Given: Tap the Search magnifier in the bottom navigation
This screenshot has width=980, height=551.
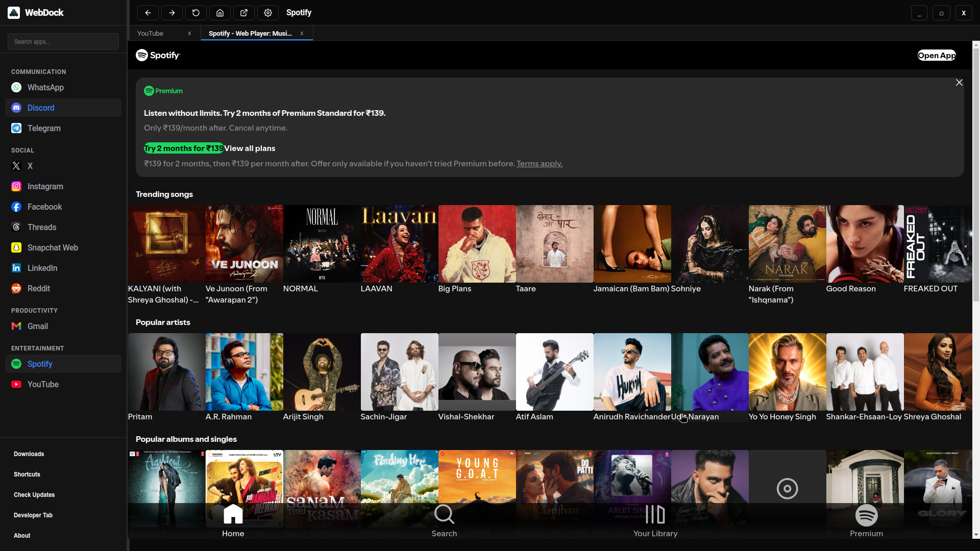Looking at the screenshot, I should click(x=444, y=514).
